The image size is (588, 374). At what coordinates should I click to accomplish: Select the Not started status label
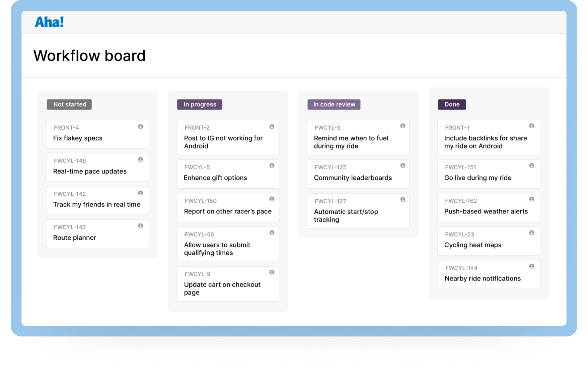pyautogui.click(x=69, y=104)
